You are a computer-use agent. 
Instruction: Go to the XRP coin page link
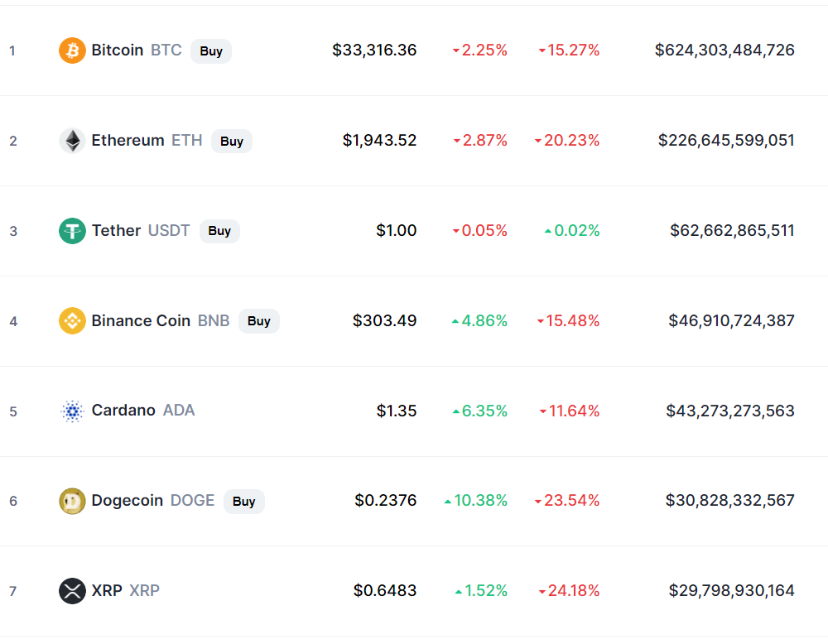click(x=107, y=591)
